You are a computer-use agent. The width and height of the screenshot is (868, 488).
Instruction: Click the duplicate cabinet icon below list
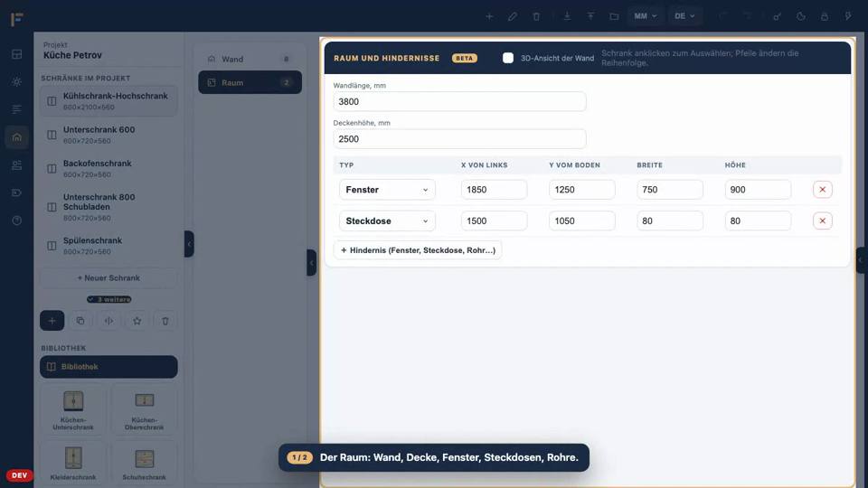click(x=80, y=321)
